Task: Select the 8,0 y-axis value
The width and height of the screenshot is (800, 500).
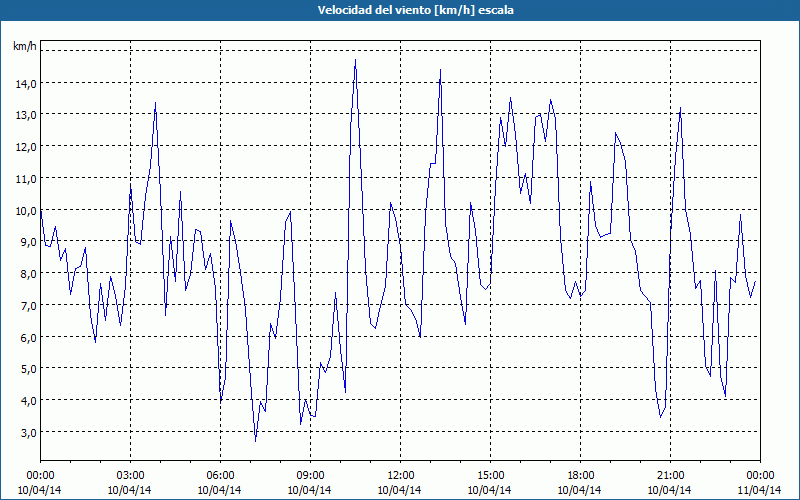Action: 28,274
